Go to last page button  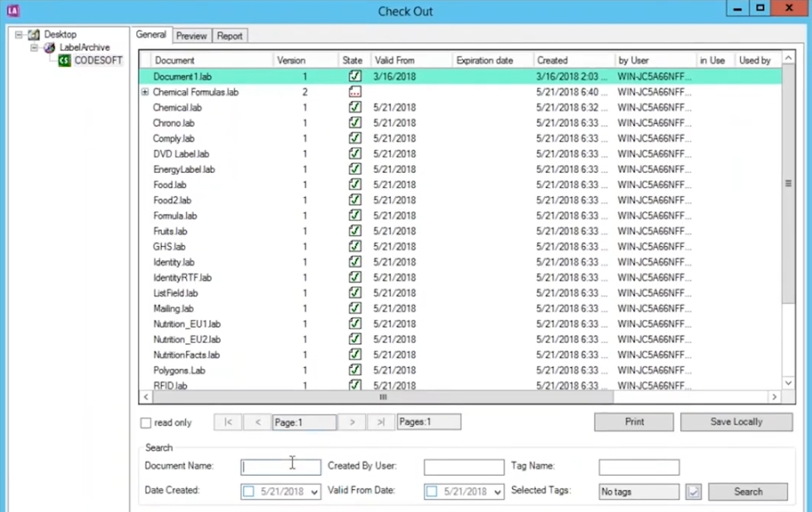point(381,422)
